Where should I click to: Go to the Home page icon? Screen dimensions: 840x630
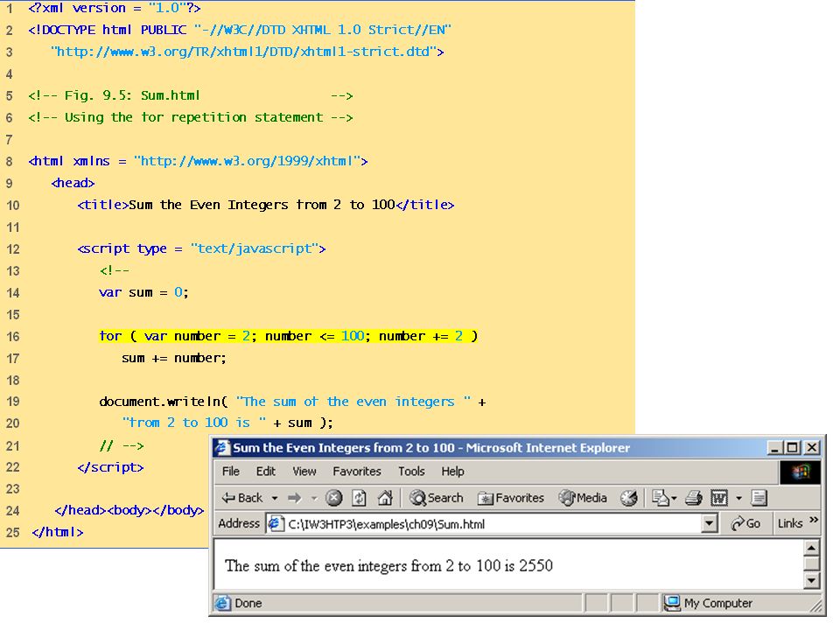(385, 498)
